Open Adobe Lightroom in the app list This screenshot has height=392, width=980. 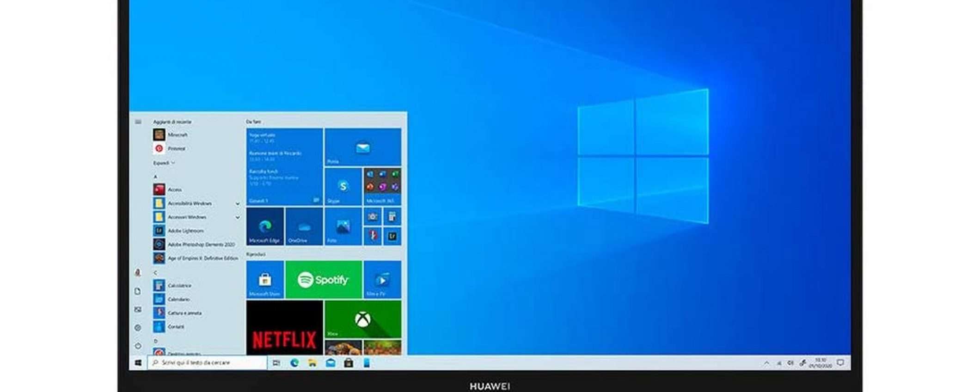[178, 231]
